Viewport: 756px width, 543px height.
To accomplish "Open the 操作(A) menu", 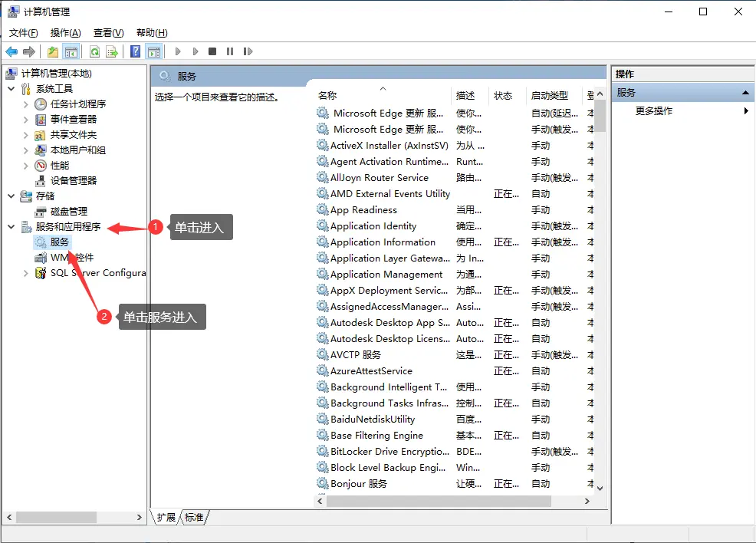I will tap(66, 33).
